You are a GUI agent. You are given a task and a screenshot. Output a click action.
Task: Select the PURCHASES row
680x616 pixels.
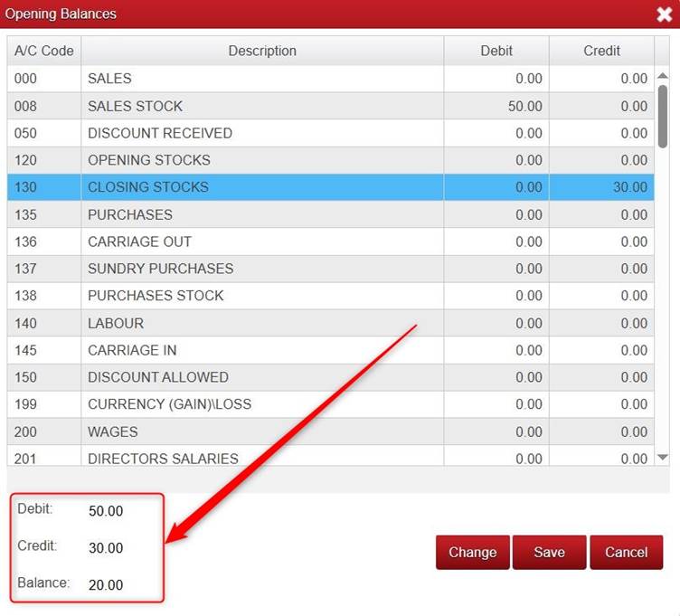click(x=330, y=214)
